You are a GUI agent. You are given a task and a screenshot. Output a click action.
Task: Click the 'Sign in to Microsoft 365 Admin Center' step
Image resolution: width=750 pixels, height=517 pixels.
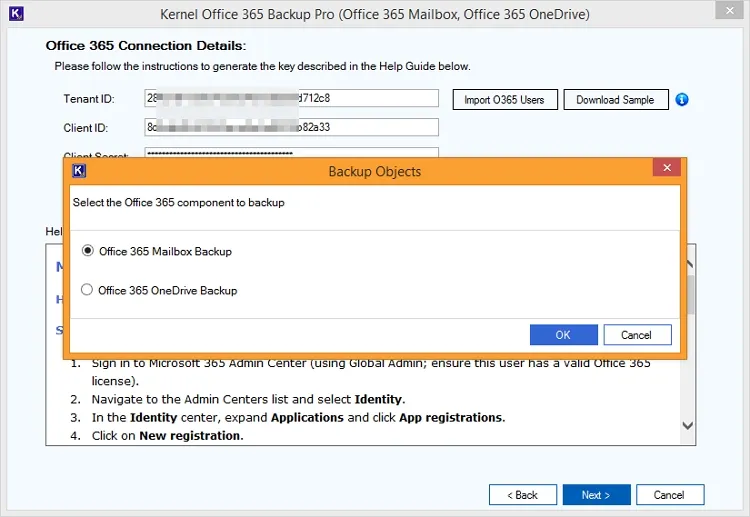(371, 372)
